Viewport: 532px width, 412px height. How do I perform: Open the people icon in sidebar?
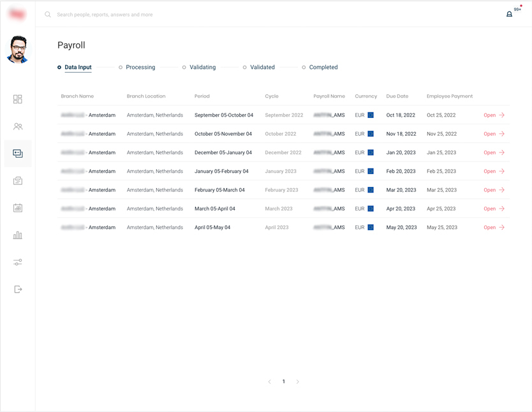click(x=18, y=127)
